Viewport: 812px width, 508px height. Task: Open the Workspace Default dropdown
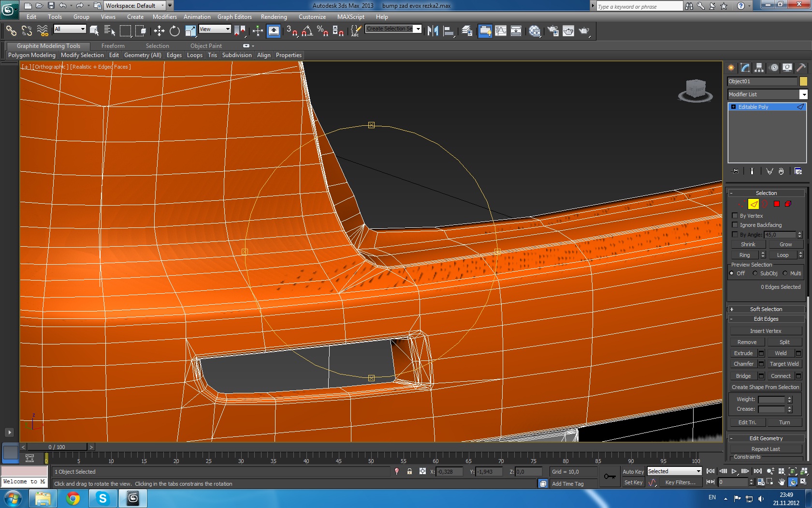(x=135, y=6)
